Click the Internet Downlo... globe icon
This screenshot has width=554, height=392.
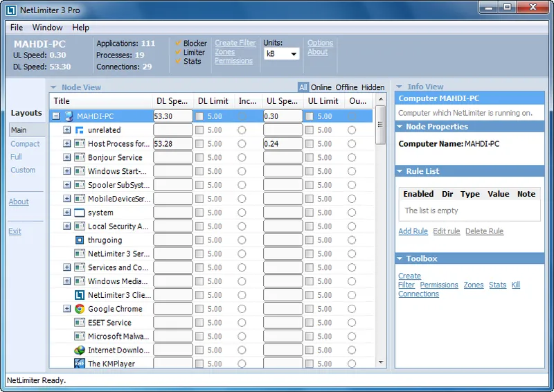click(x=80, y=350)
